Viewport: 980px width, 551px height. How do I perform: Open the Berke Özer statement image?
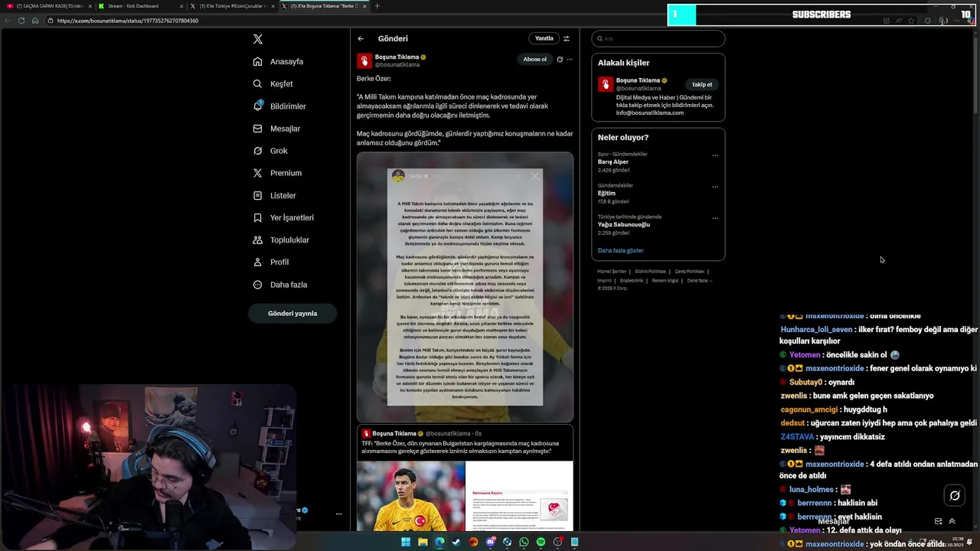pos(465,287)
